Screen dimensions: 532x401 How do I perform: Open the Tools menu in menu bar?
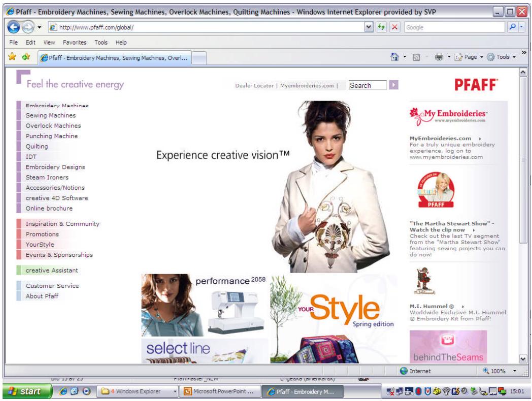coord(101,43)
